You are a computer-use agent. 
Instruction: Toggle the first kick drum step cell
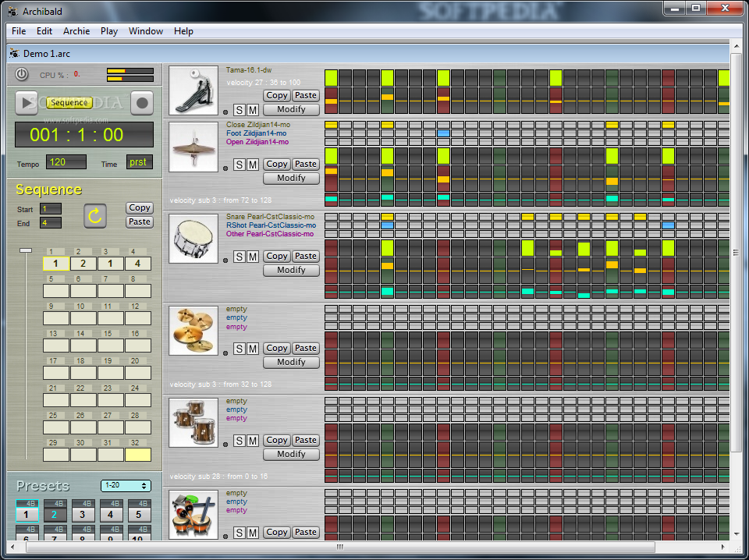pos(331,78)
